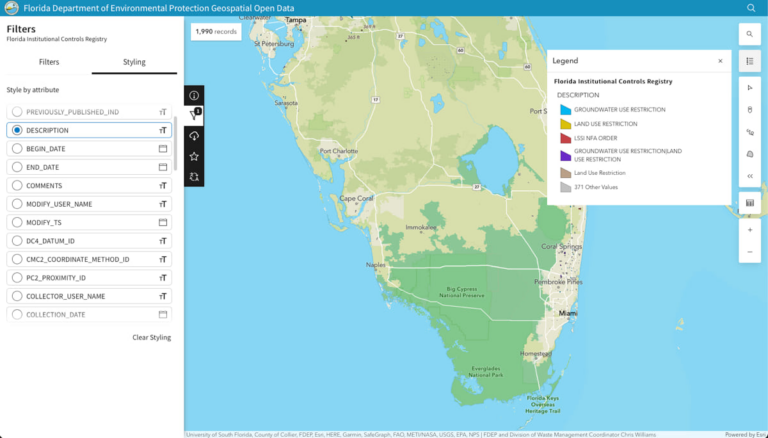
Task: Click 'Big Cypress National Preserve' map label
Action: [x=461, y=292]
